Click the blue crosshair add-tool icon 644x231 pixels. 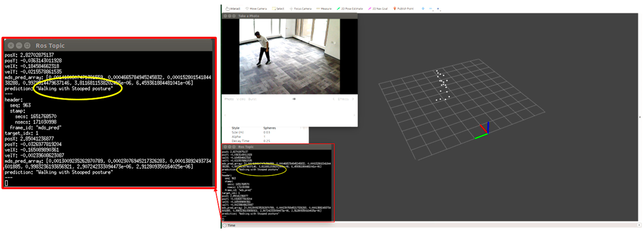[x=423, y=9]
